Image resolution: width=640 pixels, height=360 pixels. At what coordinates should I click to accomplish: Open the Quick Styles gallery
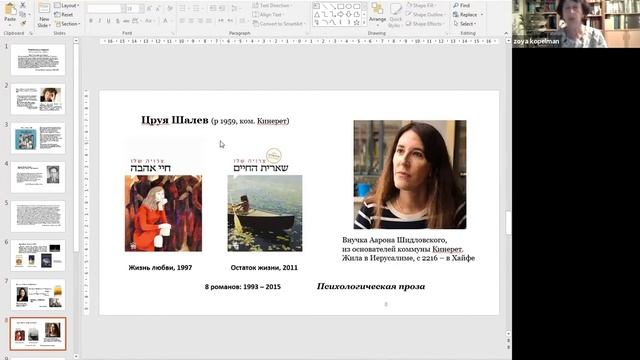[396, 15]
